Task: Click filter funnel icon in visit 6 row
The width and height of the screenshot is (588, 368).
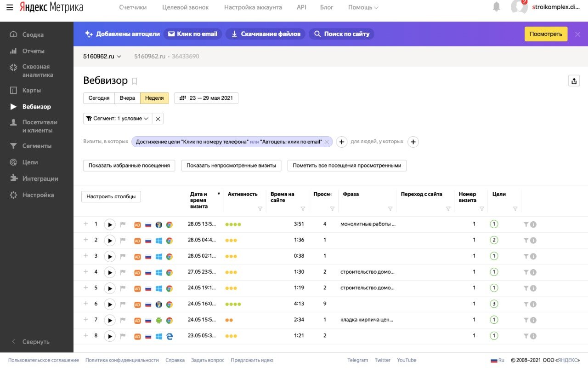Action: click(x=526, y=304)
